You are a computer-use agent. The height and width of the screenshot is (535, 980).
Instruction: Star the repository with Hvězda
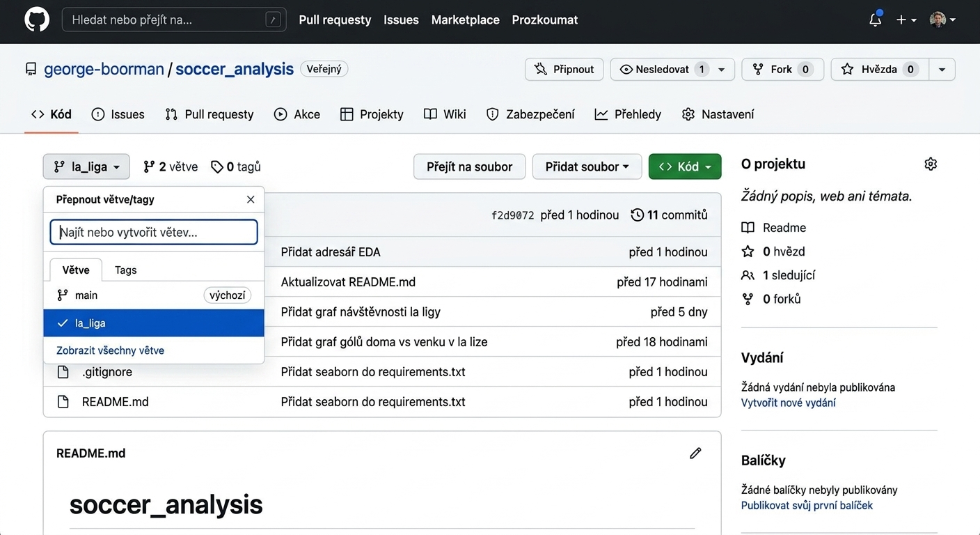[880, 69]
